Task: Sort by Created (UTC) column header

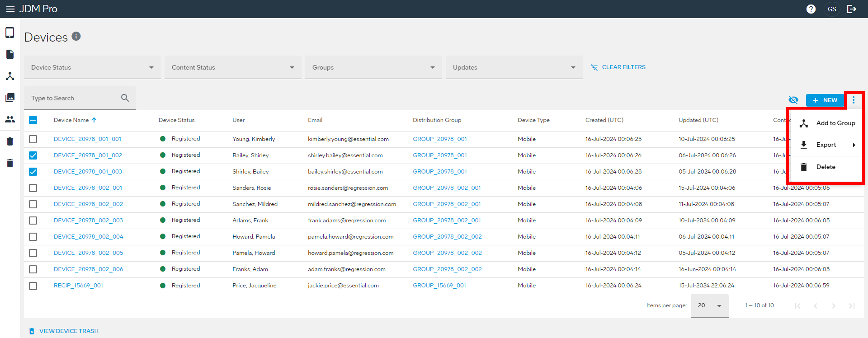Action: tap(604, 120)
